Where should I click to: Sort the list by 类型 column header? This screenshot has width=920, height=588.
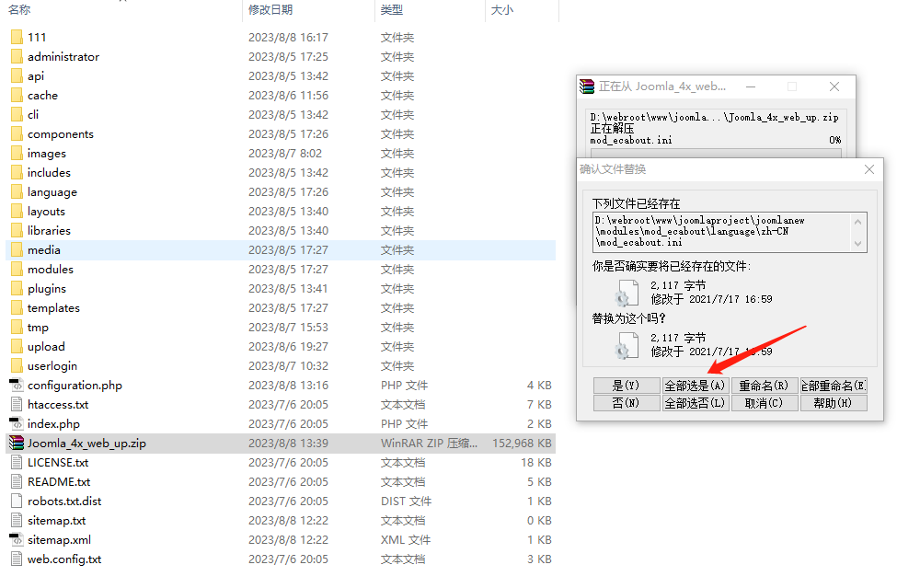(392, 10)
